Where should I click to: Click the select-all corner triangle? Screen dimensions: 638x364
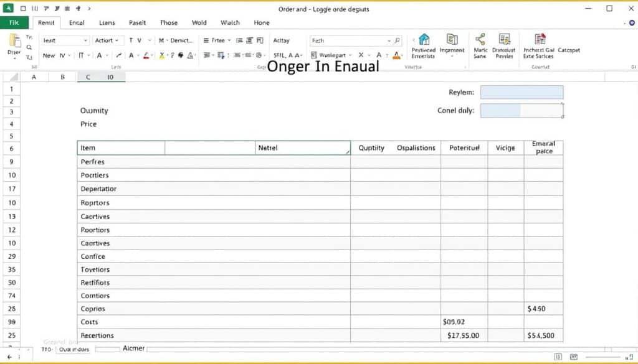tap(14, 77)
